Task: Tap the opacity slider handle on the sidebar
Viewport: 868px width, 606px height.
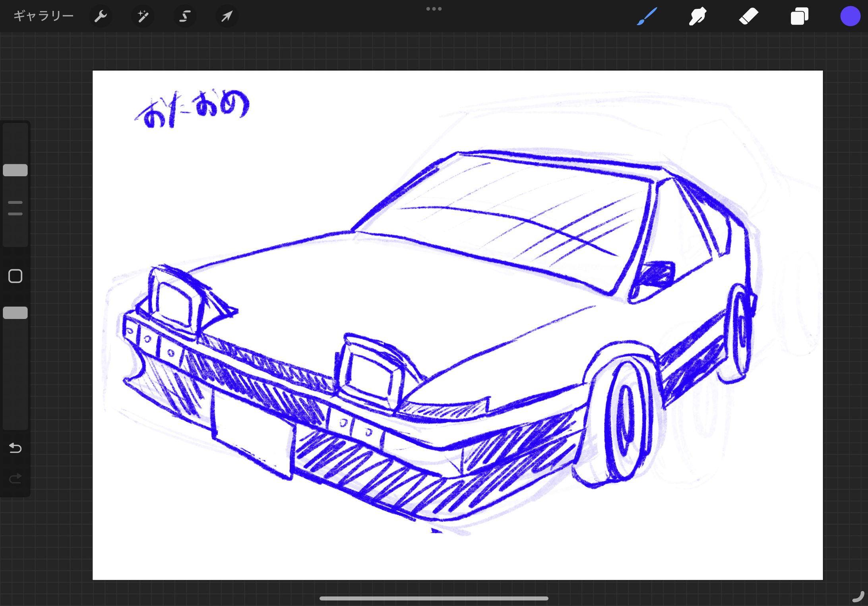Action: [x=15, y=313]
